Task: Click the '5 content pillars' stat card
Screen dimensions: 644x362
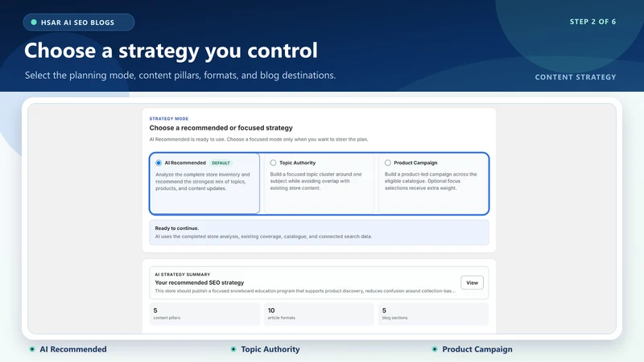Action: pos(204,314)
